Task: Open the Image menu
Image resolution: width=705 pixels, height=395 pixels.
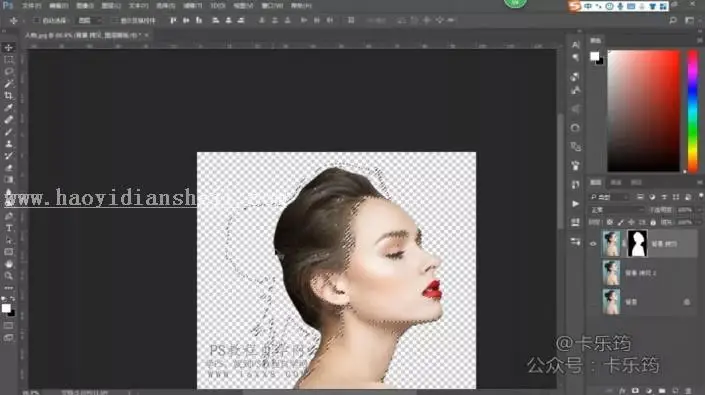Action: click(x=85, y=6)
